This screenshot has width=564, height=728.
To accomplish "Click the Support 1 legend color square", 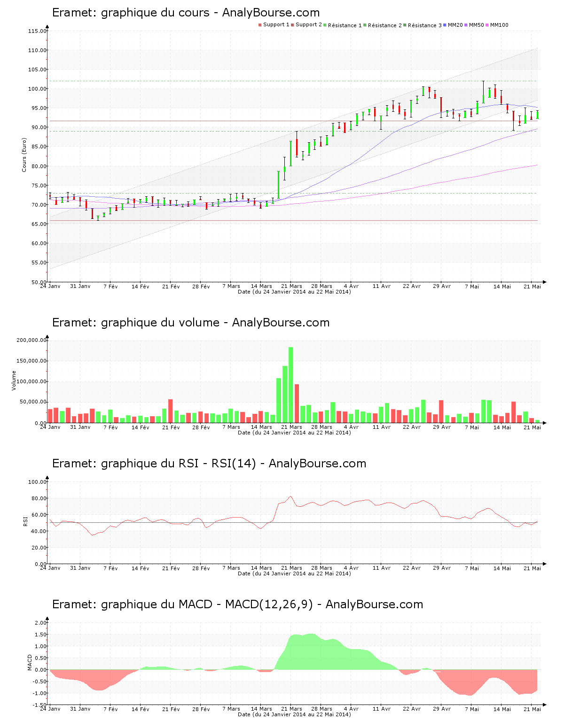I will click(x=260, y=25).
